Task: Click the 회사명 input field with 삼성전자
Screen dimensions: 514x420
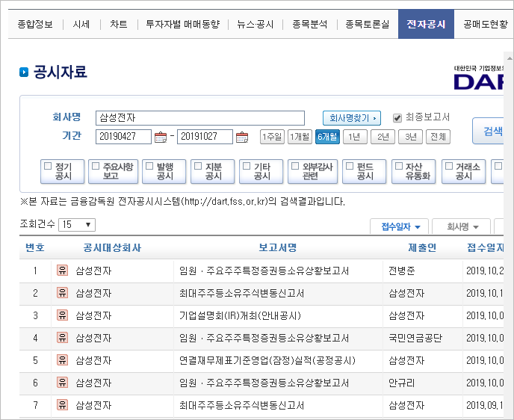Action: click(x=200, y=118)
